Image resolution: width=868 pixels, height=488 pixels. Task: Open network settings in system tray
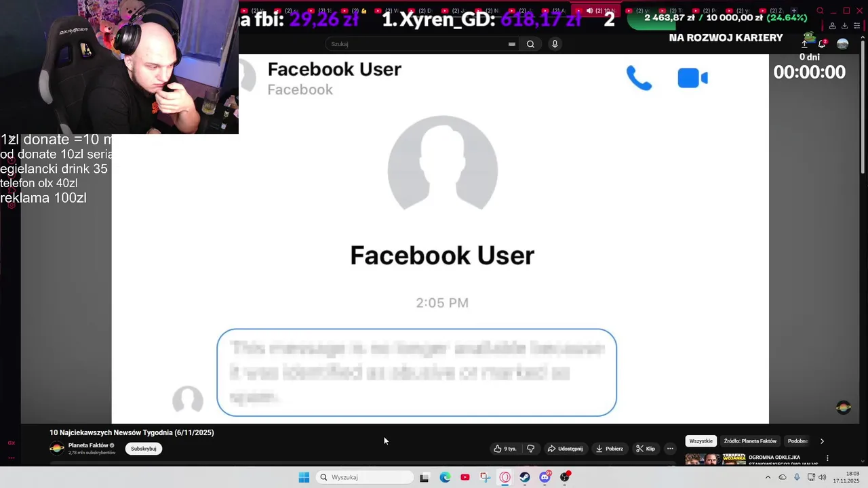point(811,477)
